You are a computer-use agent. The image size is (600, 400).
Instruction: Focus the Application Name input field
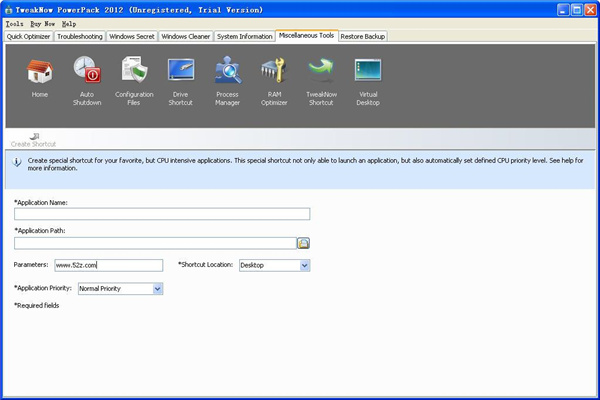(x=162, y=214)
